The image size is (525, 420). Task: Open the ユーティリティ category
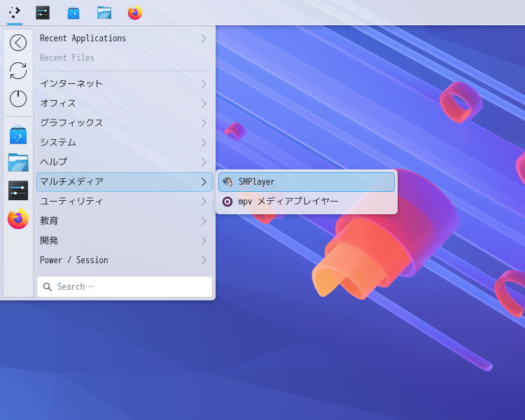(125, 202)
